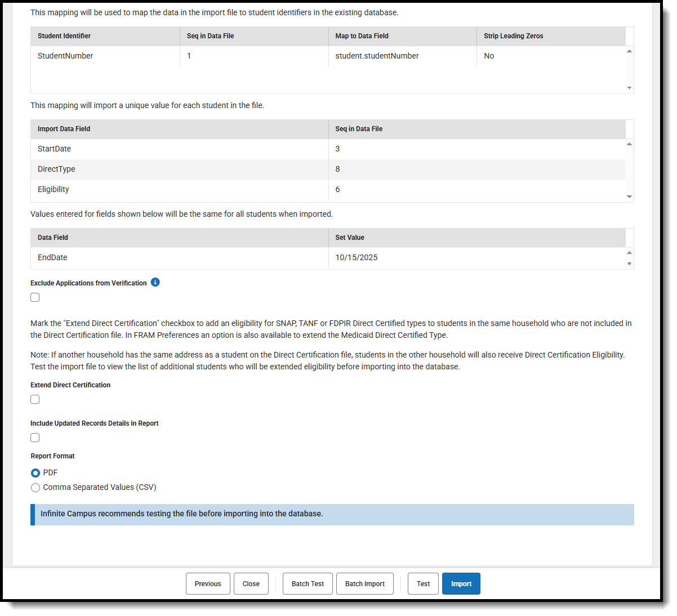Viewport: 677px width, 616px height.
Task: Click sequence value 3 for StartDate
Action: tap(337, 149)
